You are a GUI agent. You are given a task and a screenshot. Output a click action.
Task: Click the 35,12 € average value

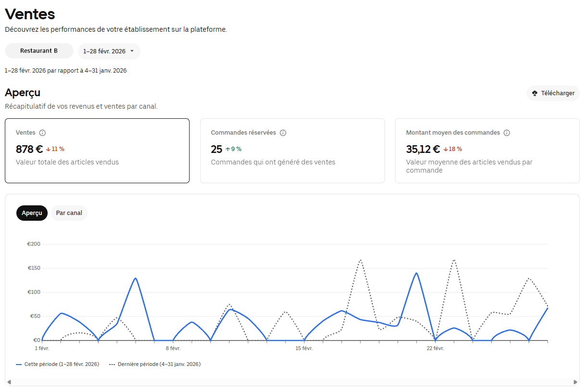(x=423, y=149)
